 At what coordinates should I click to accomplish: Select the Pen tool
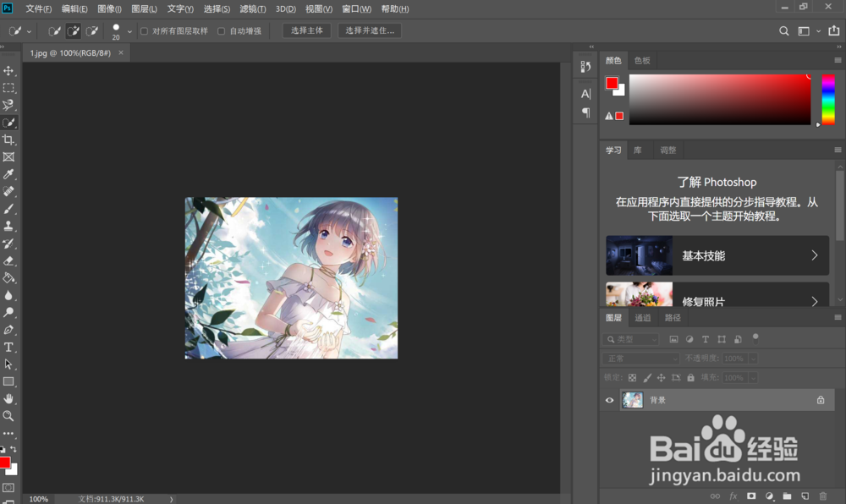point(8,330)
